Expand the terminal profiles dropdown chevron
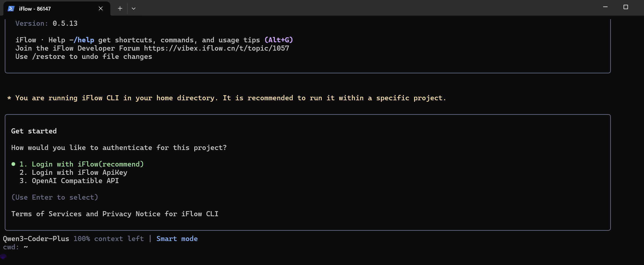The height and width of the screenshot is (265, 644). [134, 9]
